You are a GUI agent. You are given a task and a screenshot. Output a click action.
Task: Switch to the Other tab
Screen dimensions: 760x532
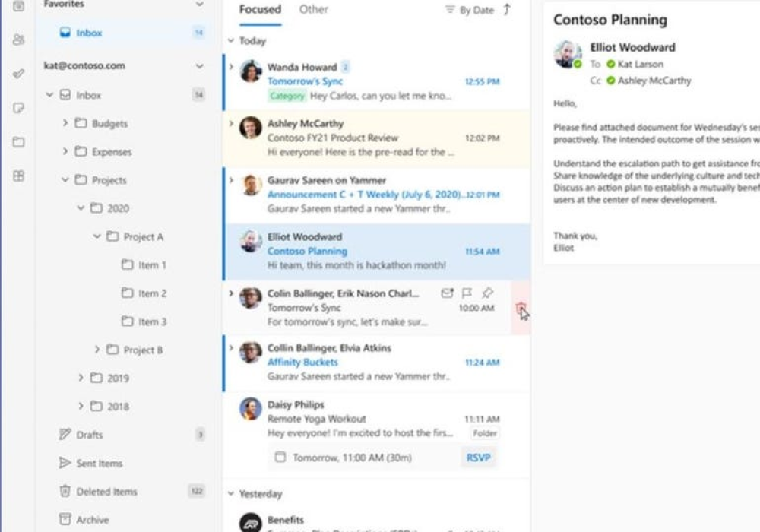[314, 9]
